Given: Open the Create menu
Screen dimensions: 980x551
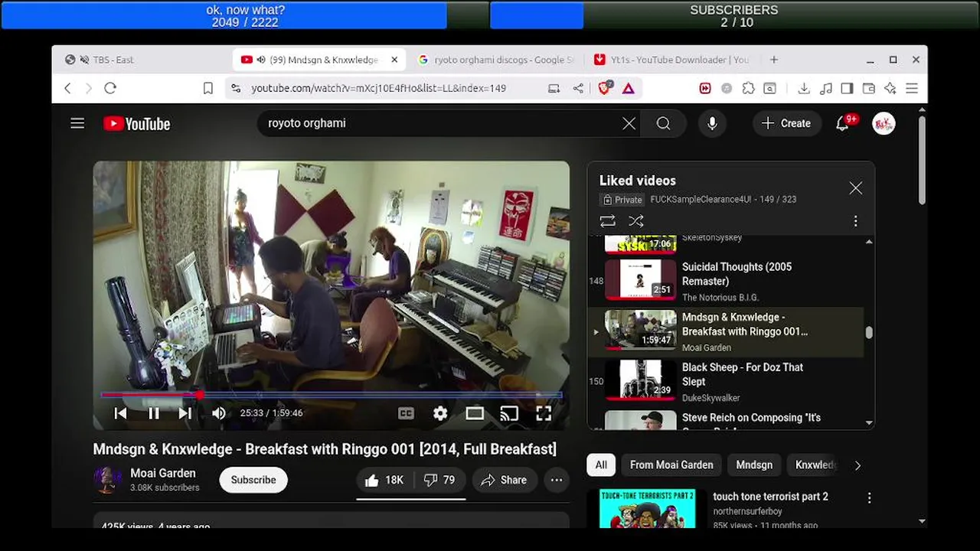Looking at the screenshot, I should (x=786, y=123).
